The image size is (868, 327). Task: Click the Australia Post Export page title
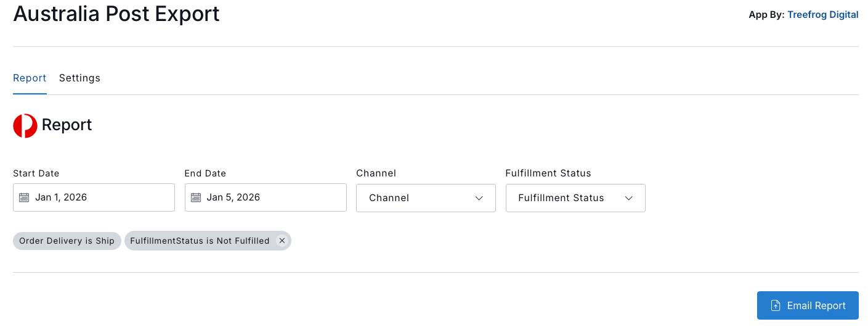(x=116, y=14)
